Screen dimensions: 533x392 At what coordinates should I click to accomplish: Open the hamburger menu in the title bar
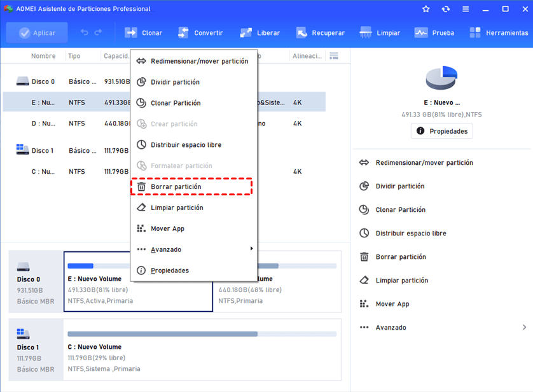click(466, 9)
